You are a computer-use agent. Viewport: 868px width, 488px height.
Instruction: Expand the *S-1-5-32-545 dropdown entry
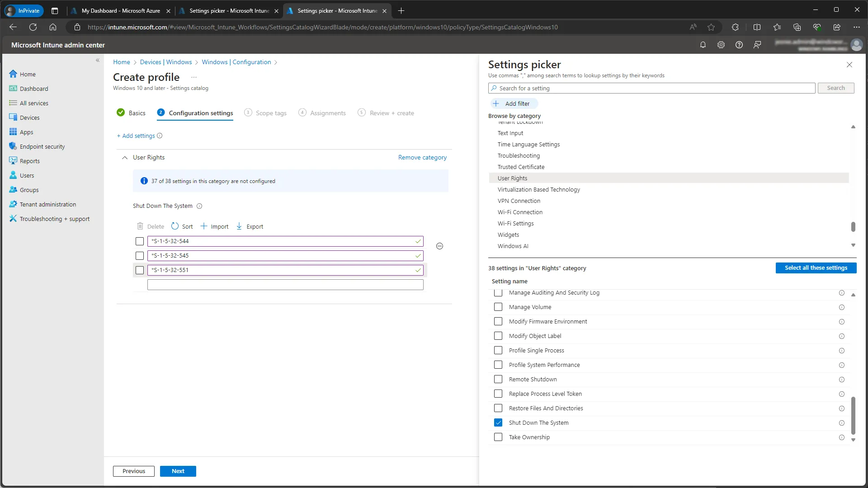(x=417, y=256)
